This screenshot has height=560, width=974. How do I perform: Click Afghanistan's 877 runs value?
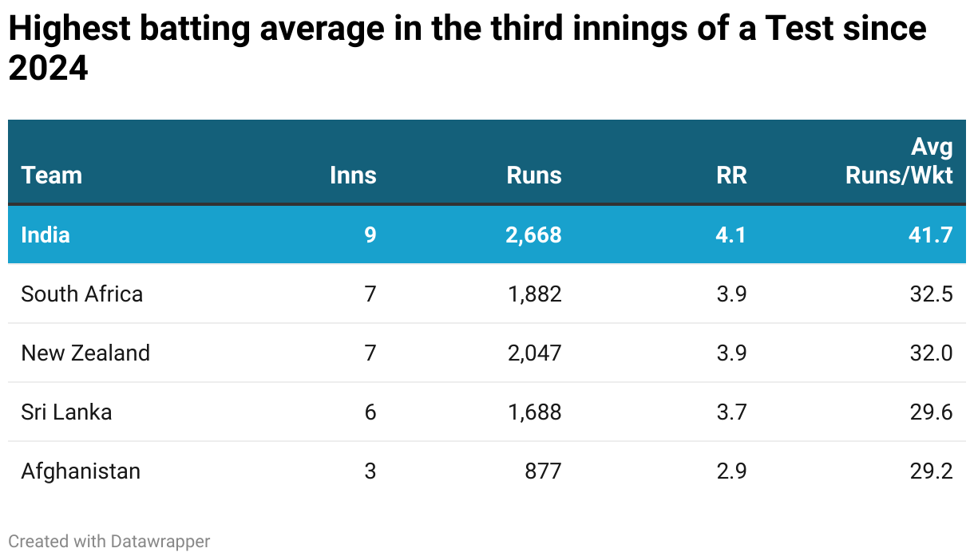coord(543,471)
